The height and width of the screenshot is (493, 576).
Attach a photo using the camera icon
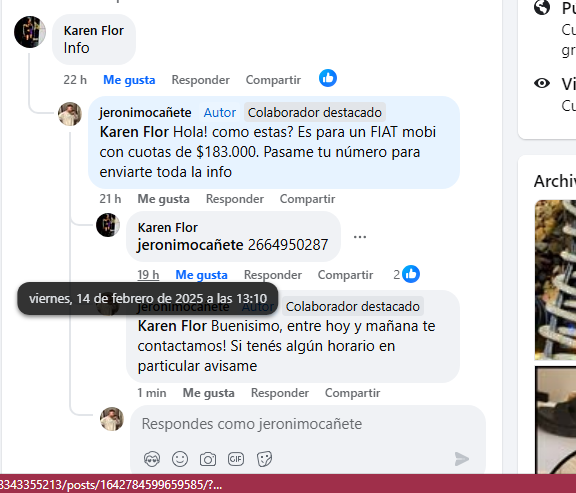coord(208,459)
